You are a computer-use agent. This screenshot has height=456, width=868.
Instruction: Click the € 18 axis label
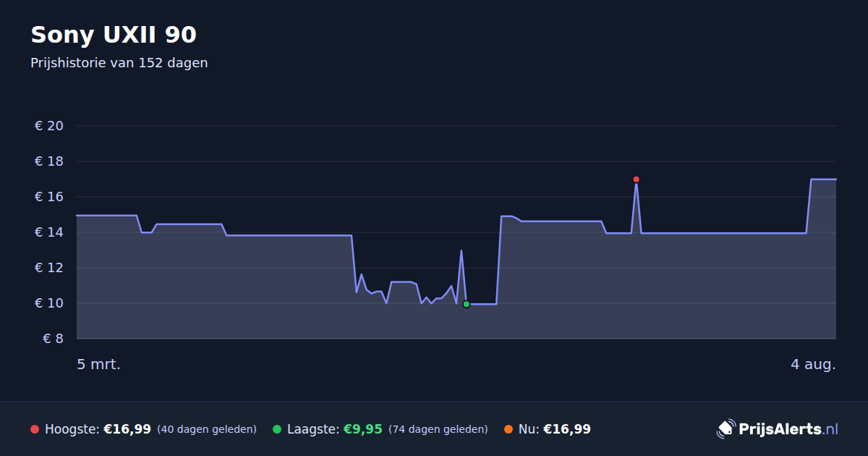point(49,161)
